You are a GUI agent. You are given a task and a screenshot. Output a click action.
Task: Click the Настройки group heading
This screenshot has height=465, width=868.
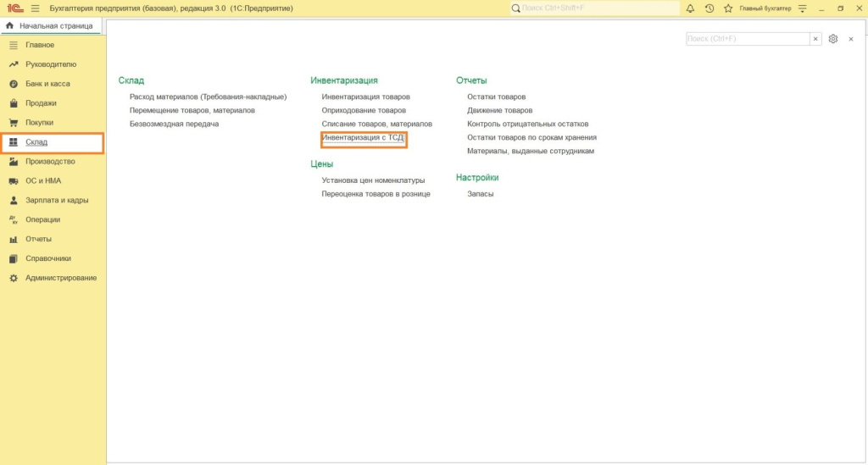point(477,178)
